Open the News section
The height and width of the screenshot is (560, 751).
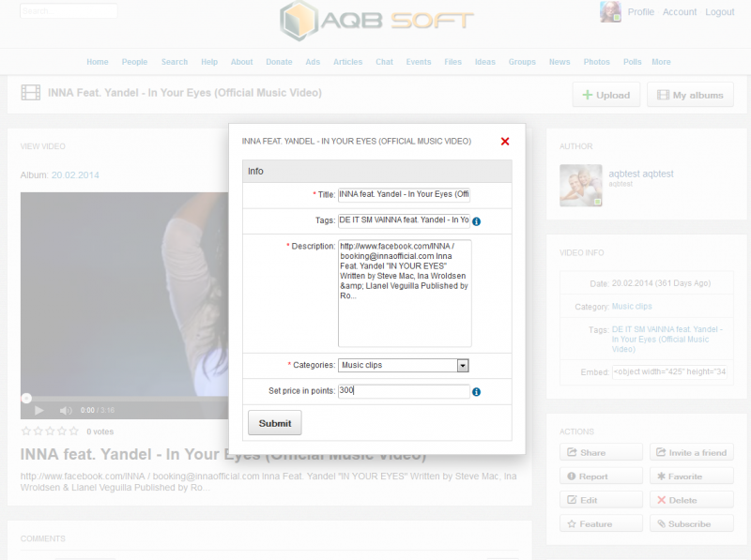pos(559,62)
